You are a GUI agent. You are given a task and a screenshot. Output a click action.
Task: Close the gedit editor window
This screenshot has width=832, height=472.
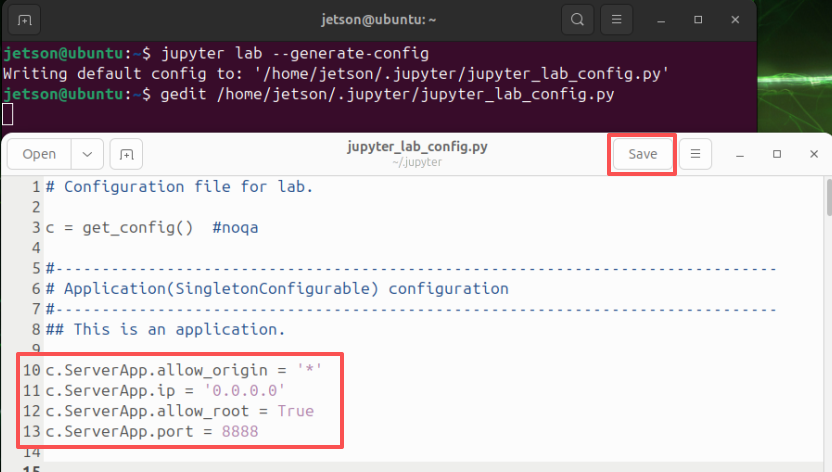(x=814, y=154)
